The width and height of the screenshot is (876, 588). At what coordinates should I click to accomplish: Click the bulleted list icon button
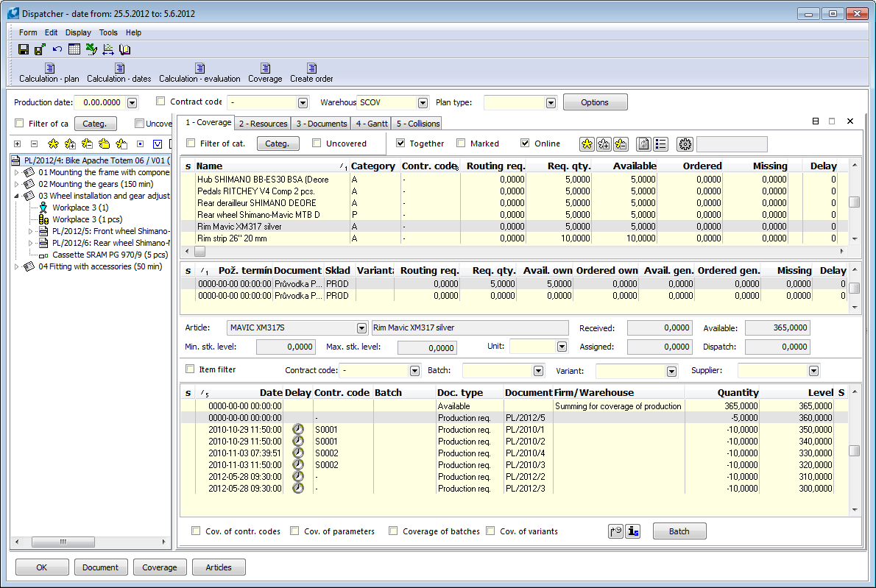(x=660, y=144)
